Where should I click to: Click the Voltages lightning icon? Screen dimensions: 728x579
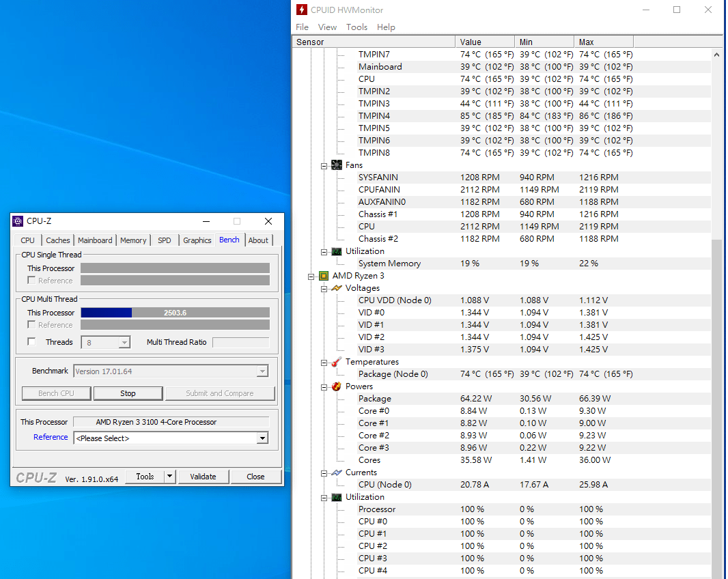(337, 288)
